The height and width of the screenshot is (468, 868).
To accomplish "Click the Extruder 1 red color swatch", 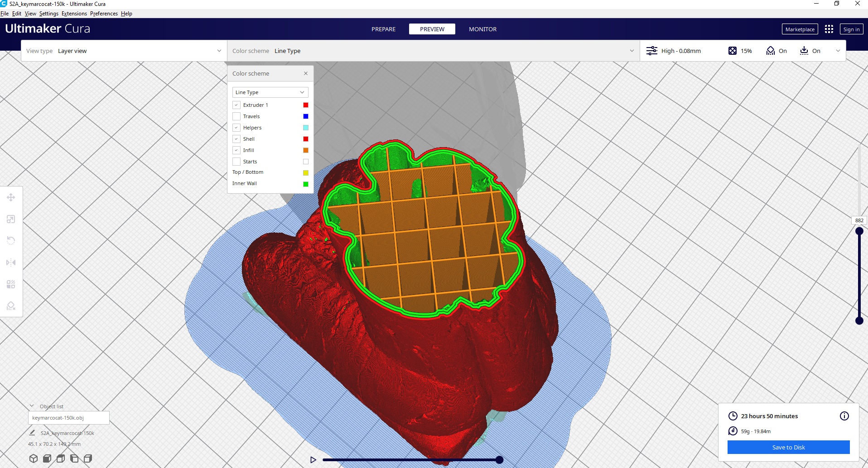I will 306,105.
